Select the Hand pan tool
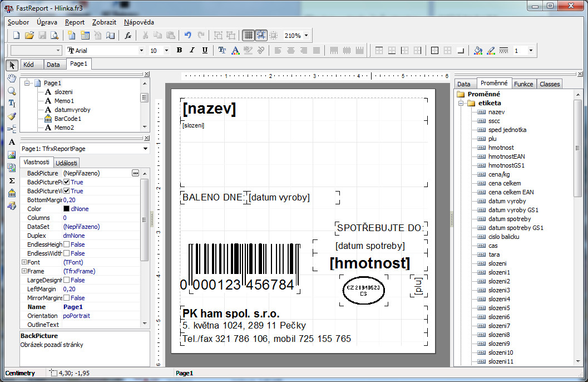 [12, 78]
